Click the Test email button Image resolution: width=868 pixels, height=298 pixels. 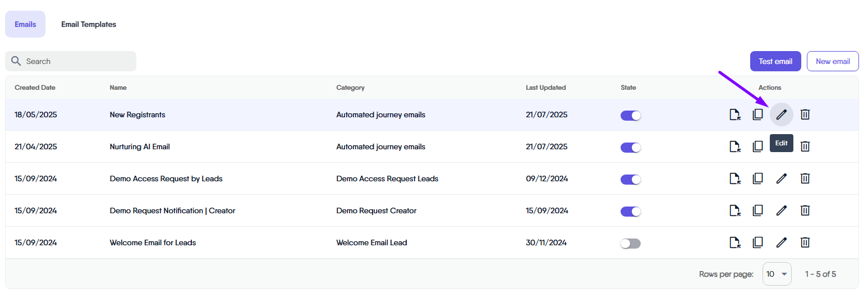click(775, 61)
